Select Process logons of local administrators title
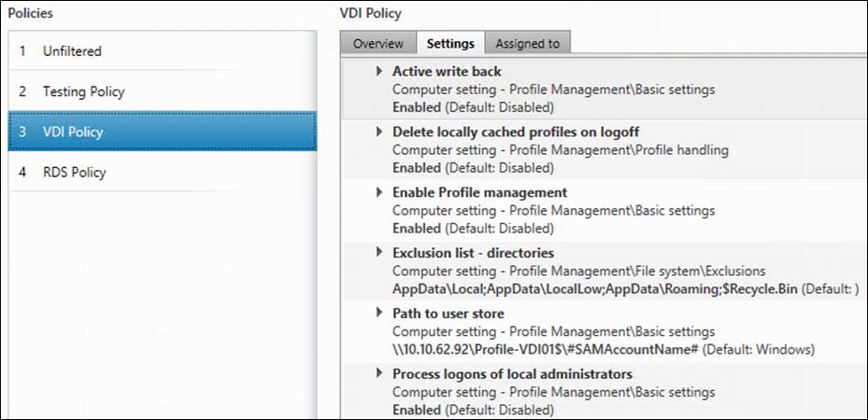The image size is (868, 420). point(512,374)
